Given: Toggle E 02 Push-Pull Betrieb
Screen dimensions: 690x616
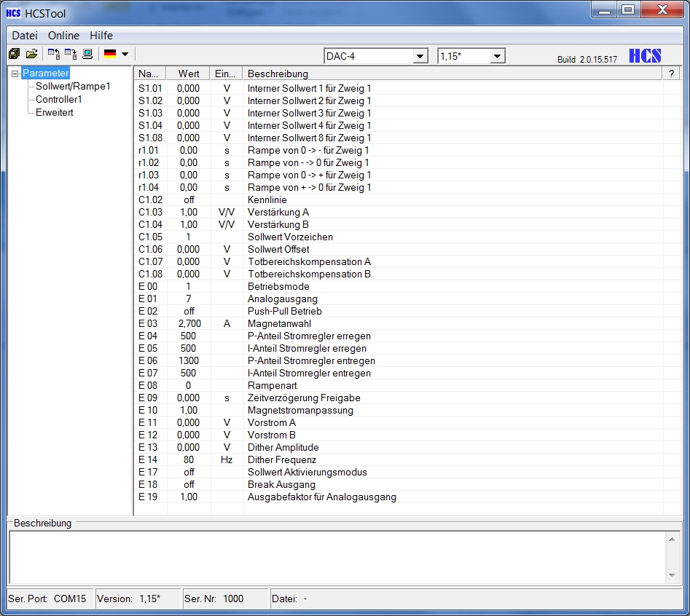Looking at the screenshot, I should 188,311.
